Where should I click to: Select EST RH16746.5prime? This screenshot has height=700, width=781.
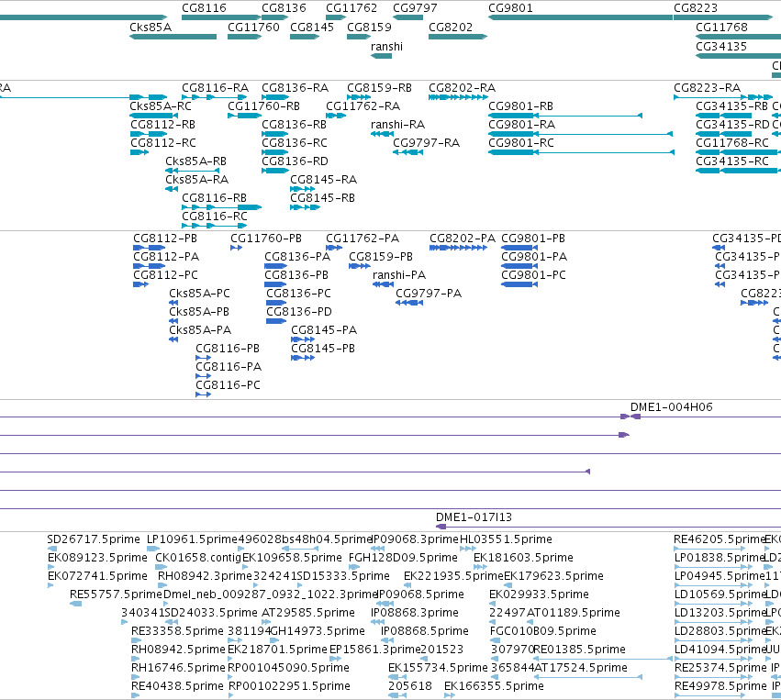pos(178,668)
